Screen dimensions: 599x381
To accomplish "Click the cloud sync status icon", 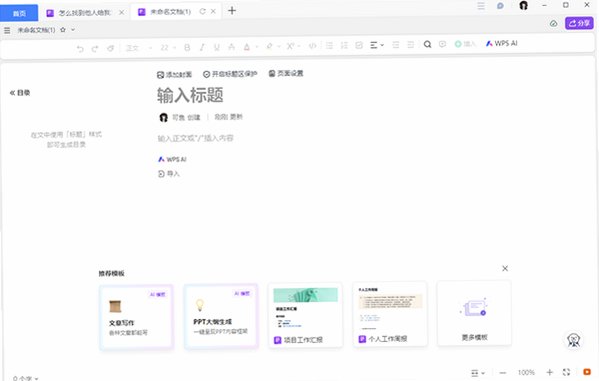I will [x=553, y=24].
